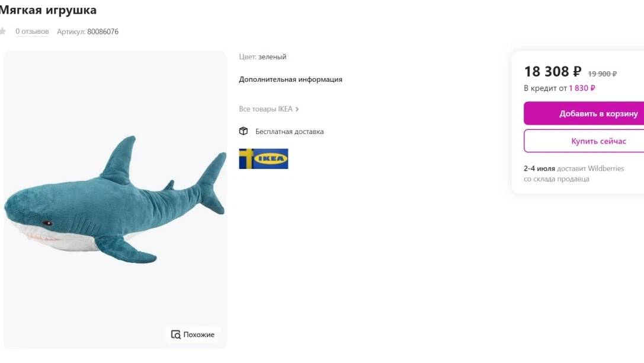Click the Цвет: зеленый color label
Screen dimensions: 644x363
pyautogui.click(x=262, y=57)
